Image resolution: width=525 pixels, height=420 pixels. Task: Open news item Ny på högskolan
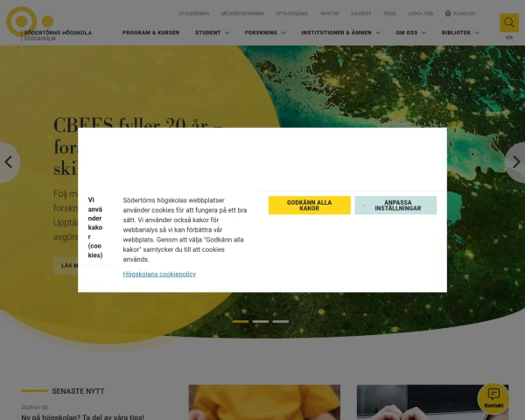pos(83,417)
